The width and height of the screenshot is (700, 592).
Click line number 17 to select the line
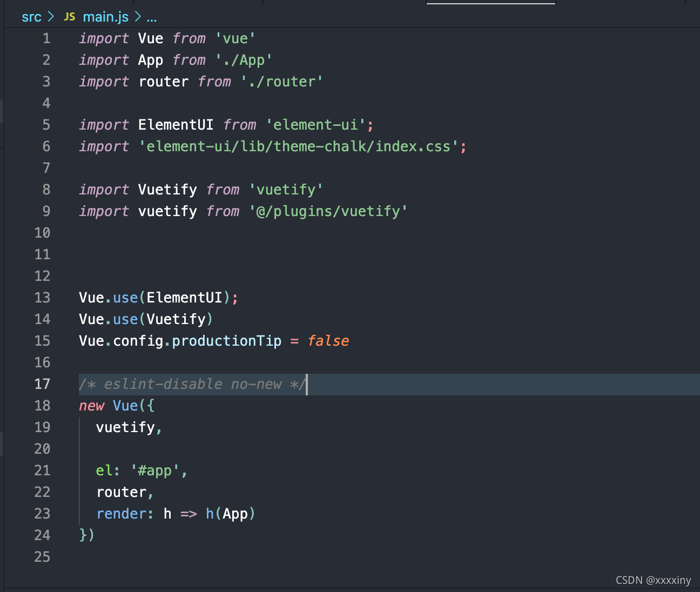coord(42,384)
